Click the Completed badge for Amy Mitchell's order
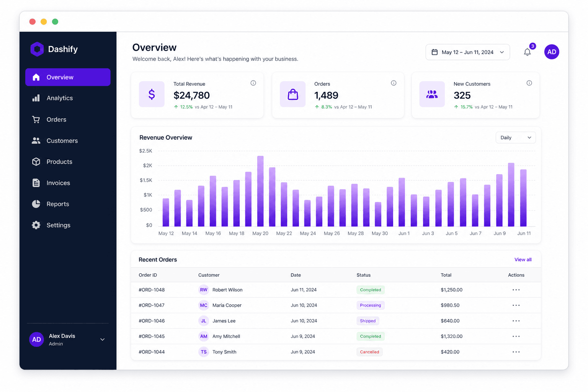This screenshot has height=392, width=588. [x=371, y=336]
